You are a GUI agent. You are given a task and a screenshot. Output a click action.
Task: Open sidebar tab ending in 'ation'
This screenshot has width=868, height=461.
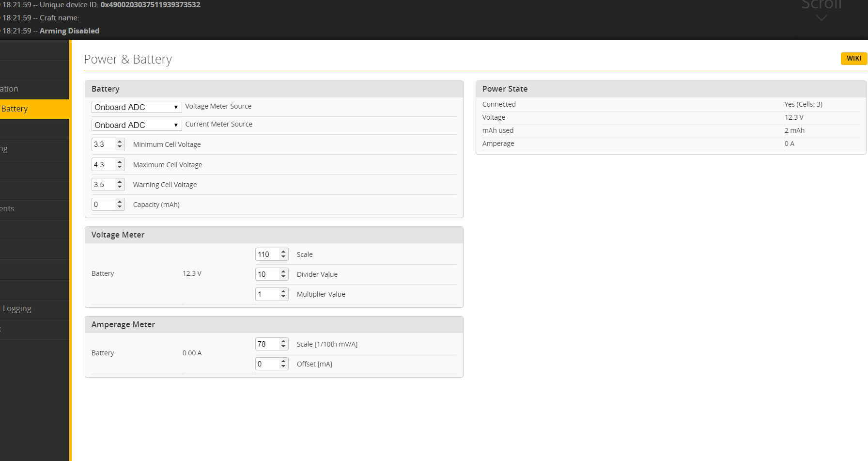pyautogui.click(x=34, y=89)
